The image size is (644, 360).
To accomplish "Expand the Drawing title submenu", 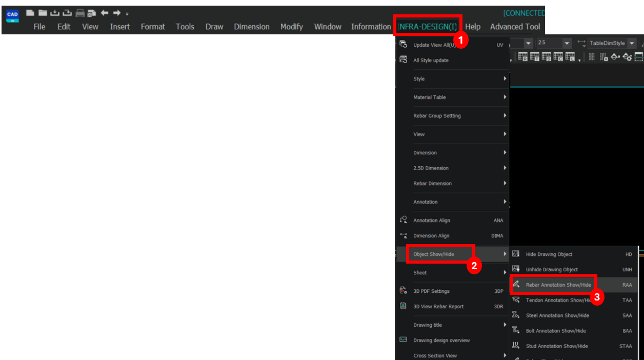I will 453,325.
